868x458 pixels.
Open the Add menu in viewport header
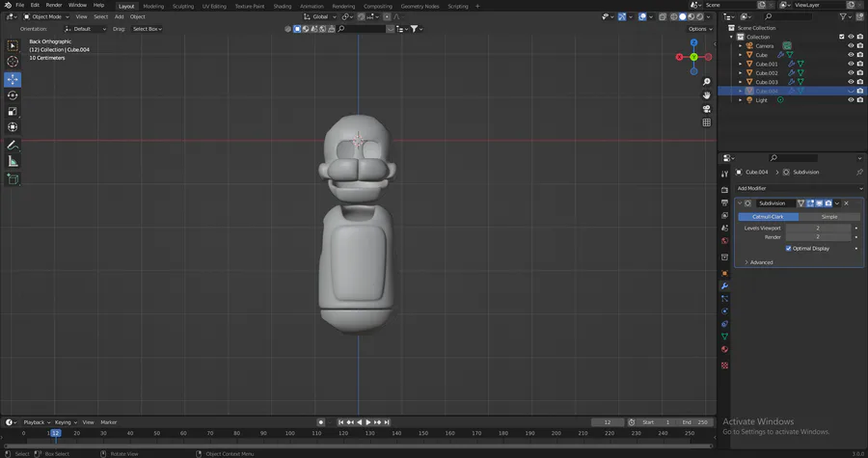point(119,16)
